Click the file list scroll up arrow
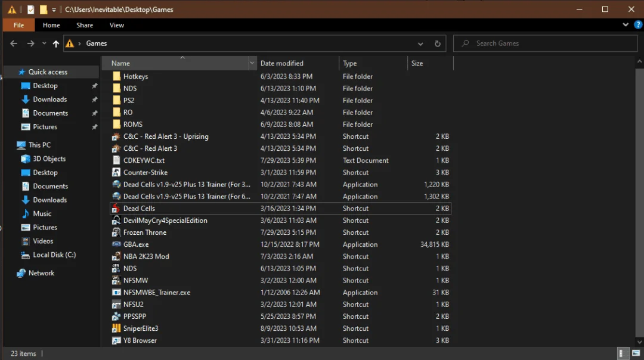Screen dimensions: 644x360 [x=639, y=61]
